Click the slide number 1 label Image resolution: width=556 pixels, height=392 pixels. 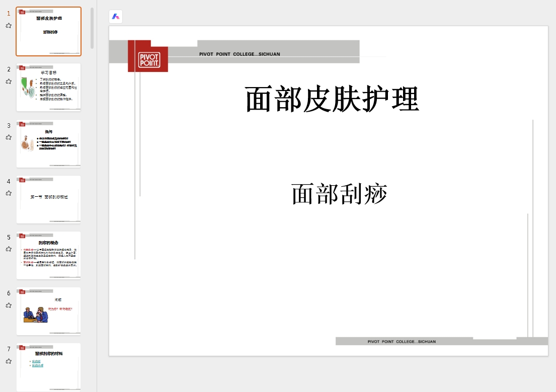point(9,13)
